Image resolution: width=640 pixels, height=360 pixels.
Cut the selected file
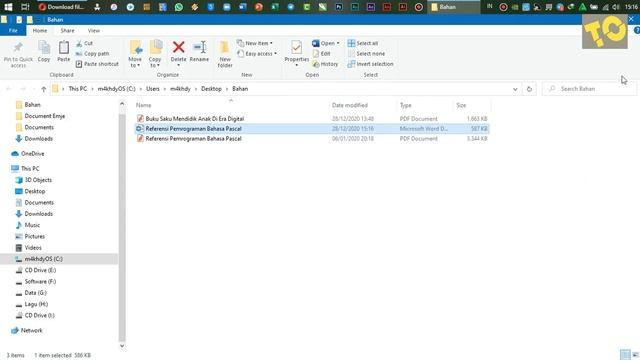[x=84, y=43]
